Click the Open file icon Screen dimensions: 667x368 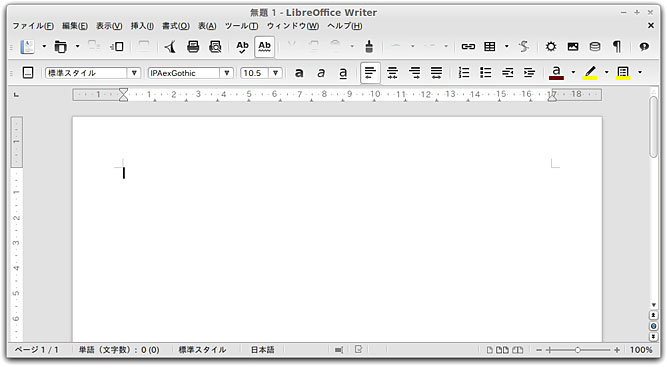[x=60, y=46]
